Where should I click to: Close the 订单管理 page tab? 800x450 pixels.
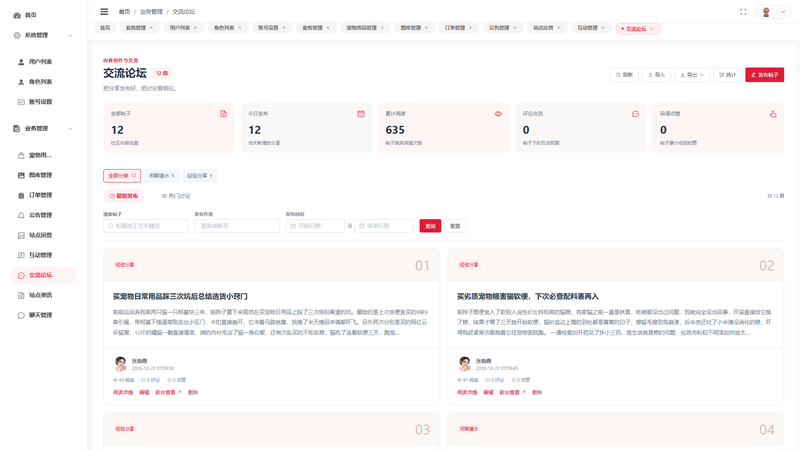click(470, 28)
